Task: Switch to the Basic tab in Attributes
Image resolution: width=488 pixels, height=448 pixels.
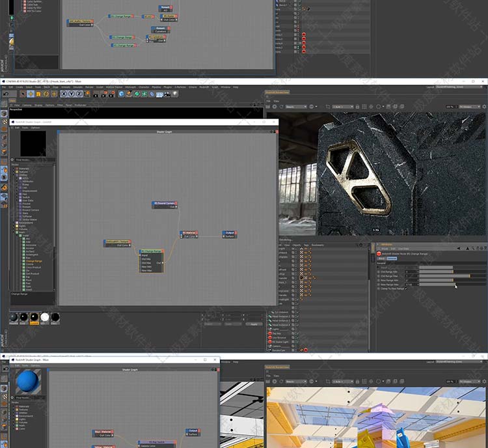Action: [381, 259]
